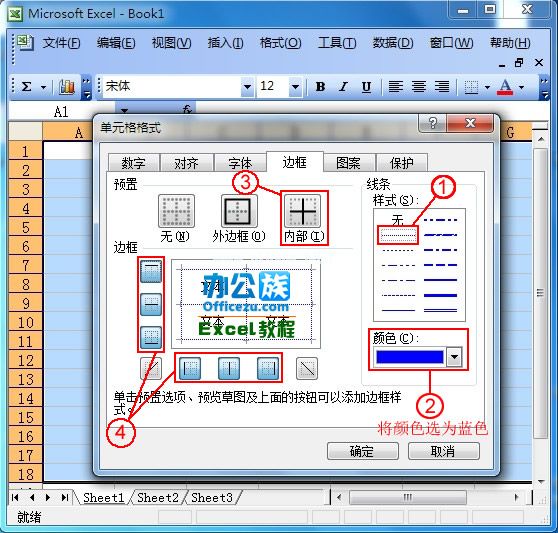Select the 内部(I) inside border preset
The height and width of the screenshot is (533, 558).
click(302, 211)
